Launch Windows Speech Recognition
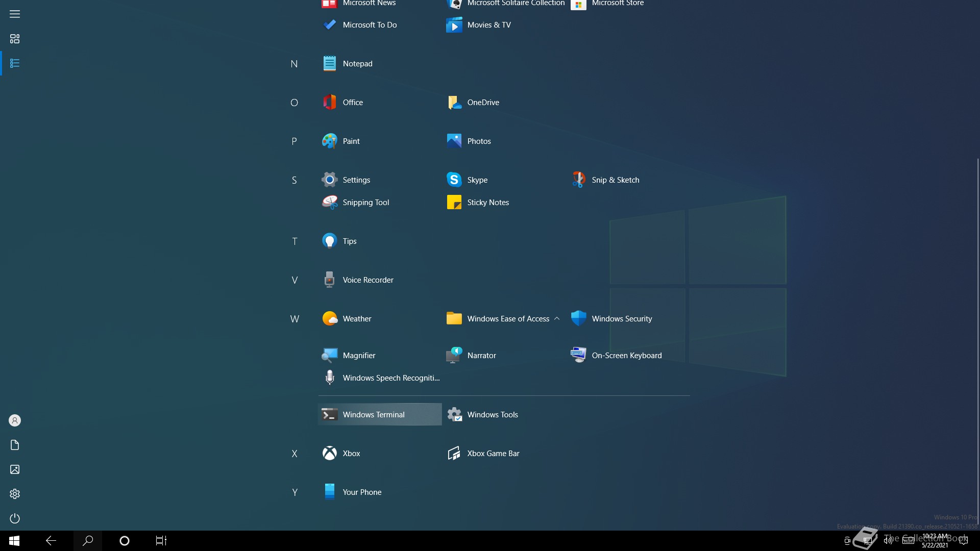 [x=380, y=378]
